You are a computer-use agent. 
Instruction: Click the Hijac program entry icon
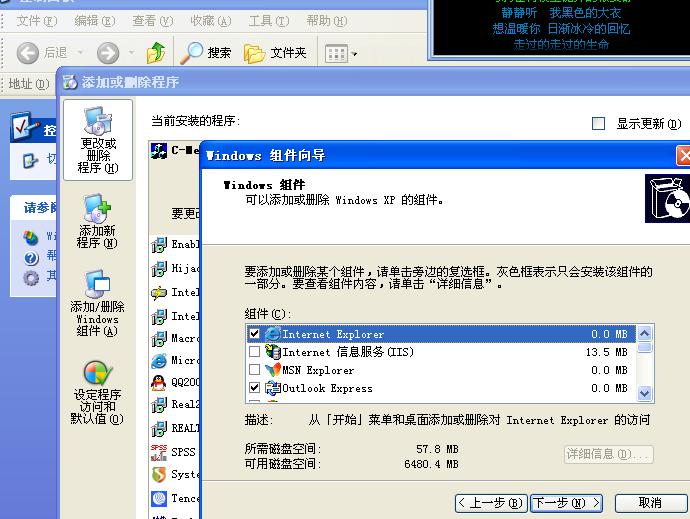[159, 269]
